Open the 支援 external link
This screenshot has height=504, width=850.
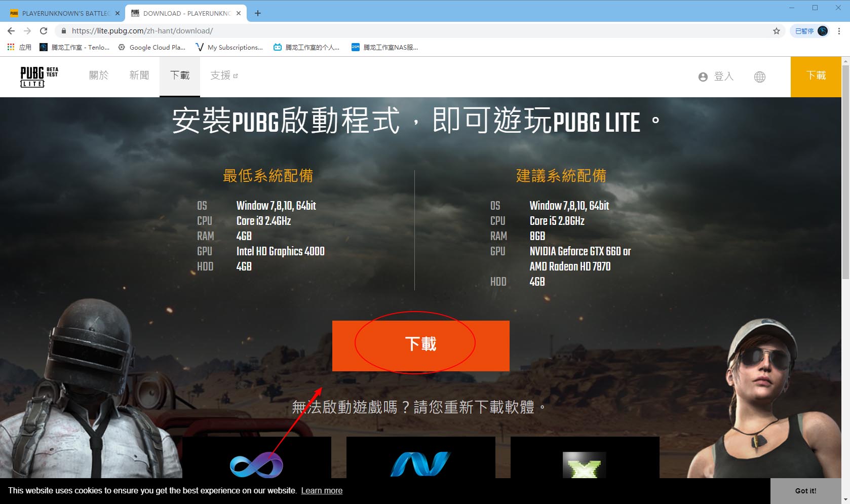coord(224,75)
